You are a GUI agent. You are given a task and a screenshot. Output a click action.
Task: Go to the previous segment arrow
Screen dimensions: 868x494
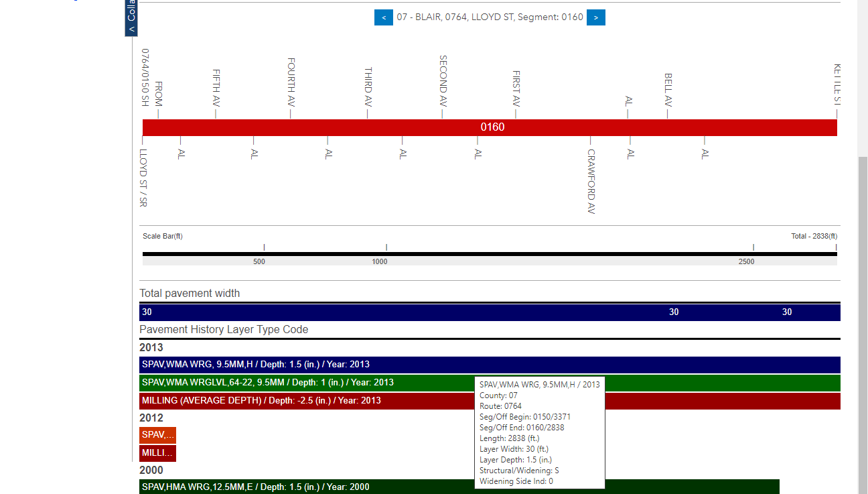pos(383,17)
